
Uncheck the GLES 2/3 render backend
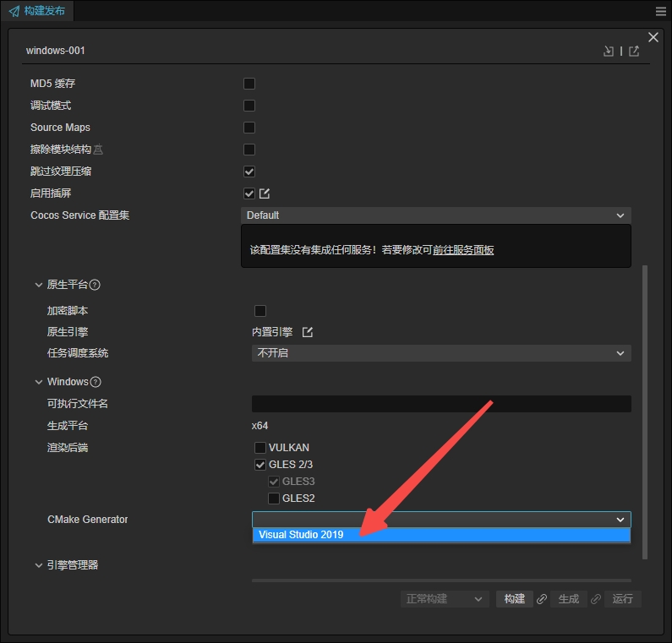tap(260, 465)
